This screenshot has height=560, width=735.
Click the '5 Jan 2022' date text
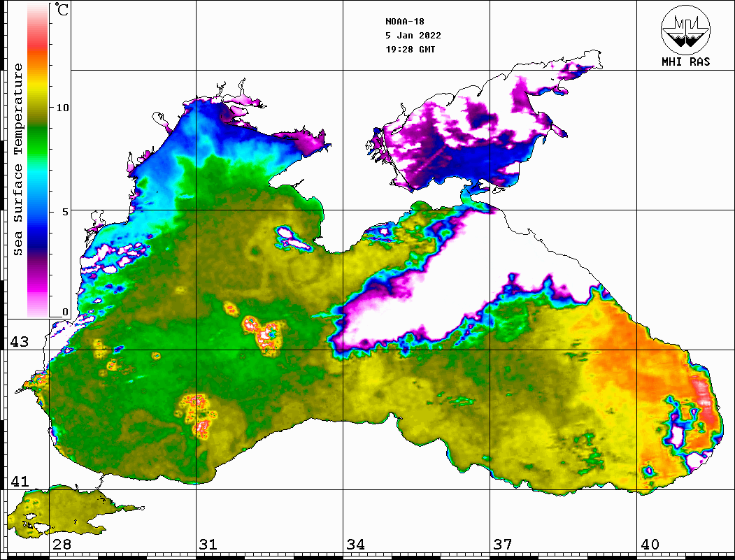(x=413, y=36)
